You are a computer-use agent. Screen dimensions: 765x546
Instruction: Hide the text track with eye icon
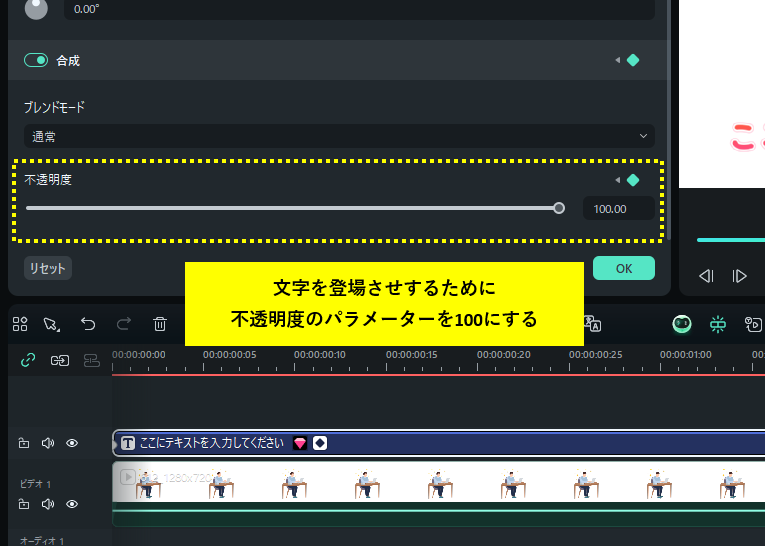click(72, 443)
